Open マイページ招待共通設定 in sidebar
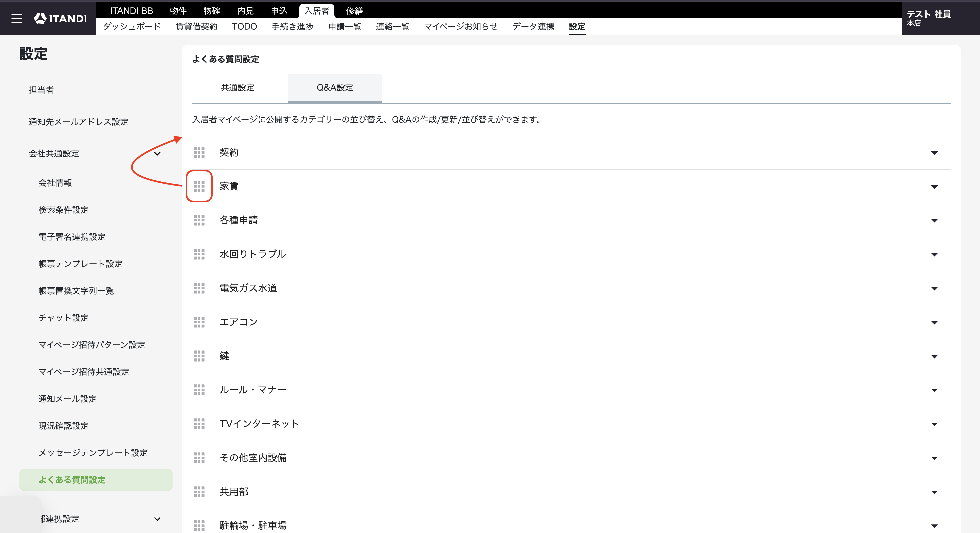Screen dimensions: 980x533 click(84, 372)
